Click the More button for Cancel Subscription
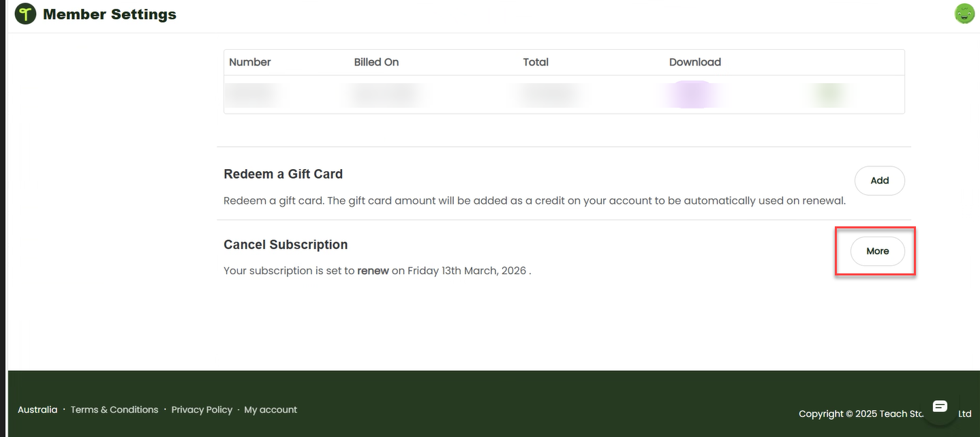This screenshot has width=980, height=437. click(x=877, y=251)
